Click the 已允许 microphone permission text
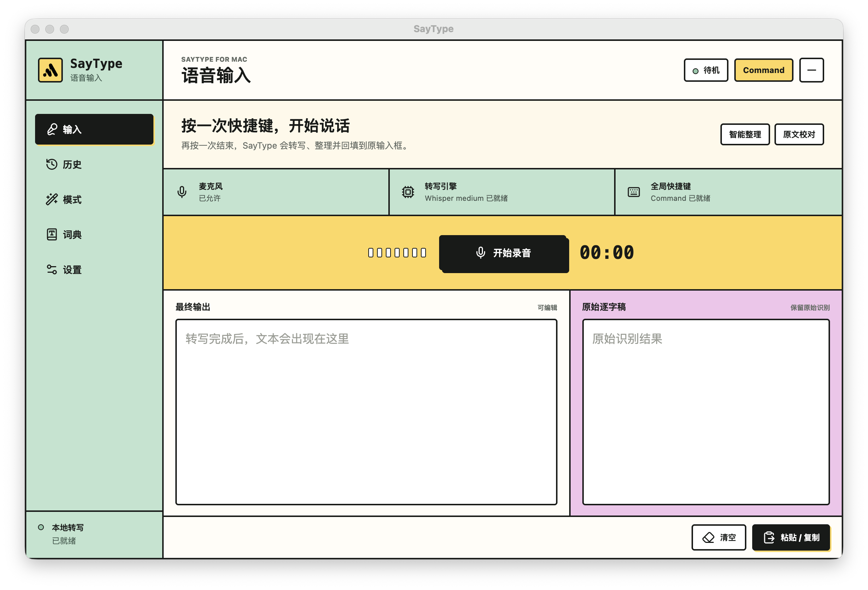This screenshot has height=590, width=868. [x=210, y=198]
